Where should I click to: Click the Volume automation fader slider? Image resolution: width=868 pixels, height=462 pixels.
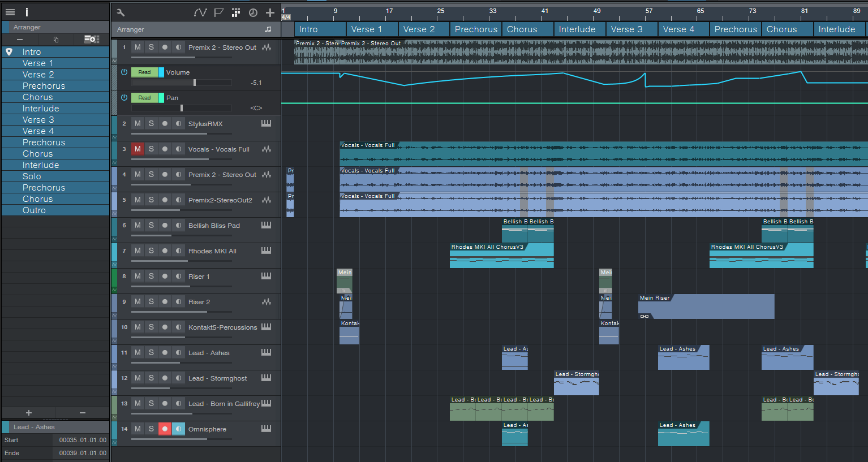(182, 83)
